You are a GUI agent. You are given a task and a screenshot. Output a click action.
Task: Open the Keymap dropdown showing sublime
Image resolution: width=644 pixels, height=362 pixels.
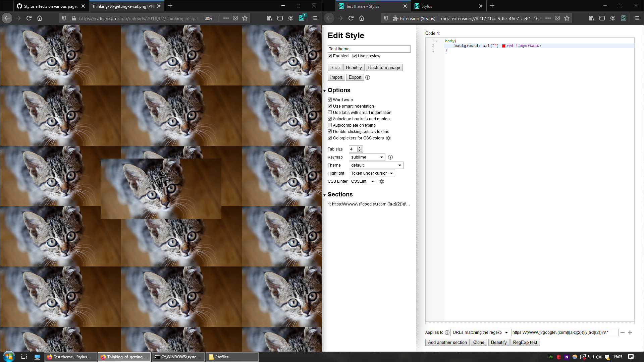[x=367, y=157]
